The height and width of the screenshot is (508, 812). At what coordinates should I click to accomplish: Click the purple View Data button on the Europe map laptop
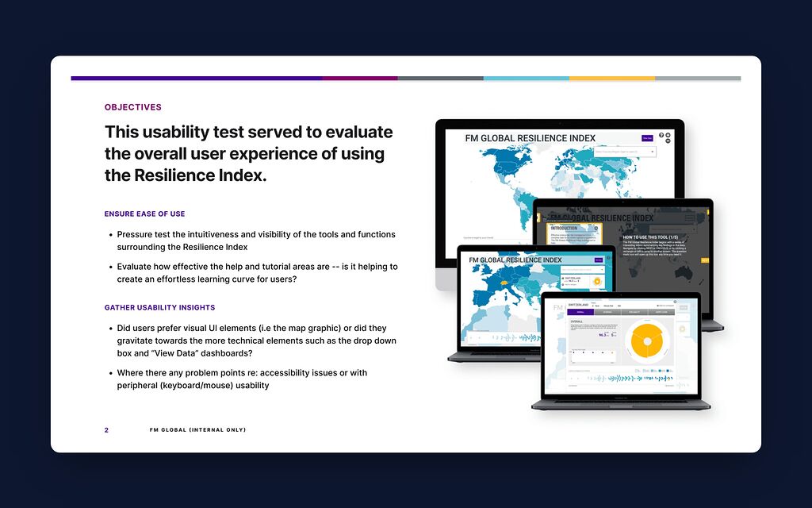pyautogui.click(x=599, y=260)
